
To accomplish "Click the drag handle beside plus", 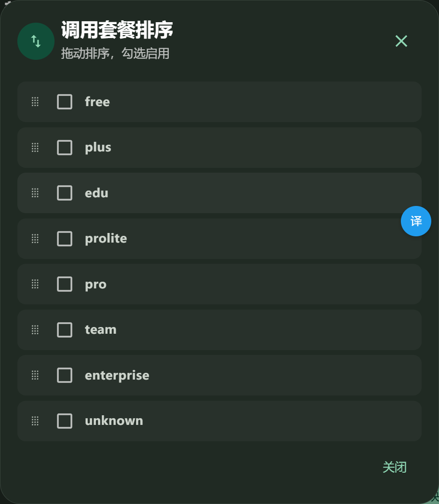I will pyautogui.click(x=35, y=148).
